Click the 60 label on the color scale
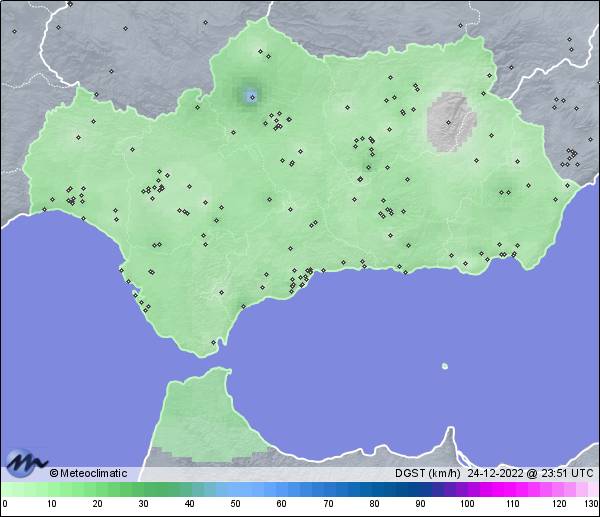The width and height of the screenshot is (600, 517). tap(281, 503)
